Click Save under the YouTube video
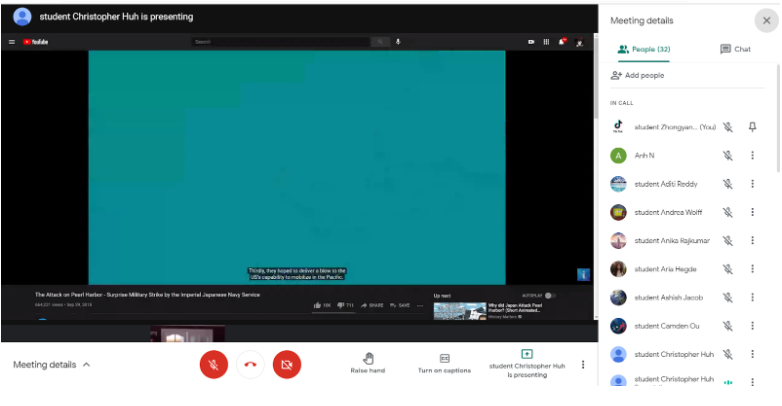This screenshot has width=782, height=406. pos(400,305)
